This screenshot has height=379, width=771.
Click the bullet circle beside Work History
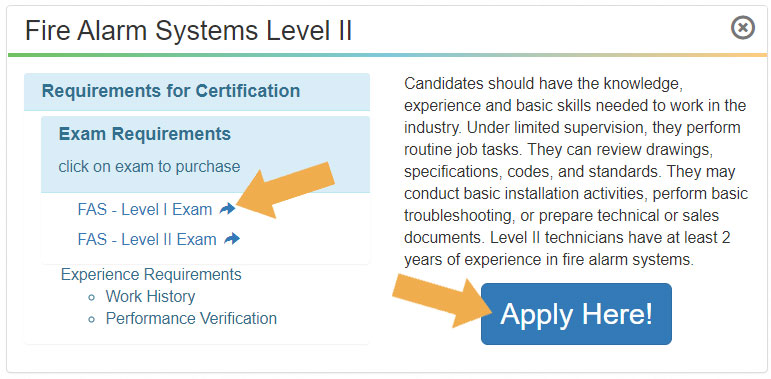click(x=90, y=297)
